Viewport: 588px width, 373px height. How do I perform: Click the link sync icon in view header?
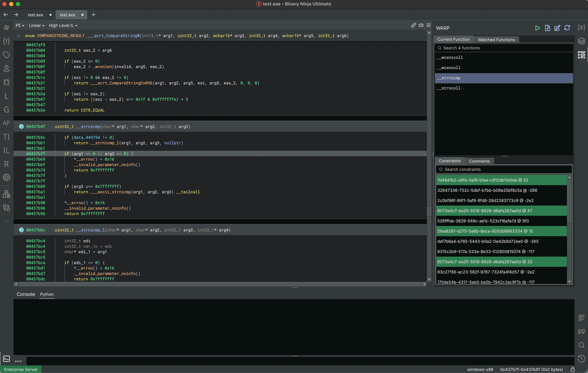[x=413, y=25]
